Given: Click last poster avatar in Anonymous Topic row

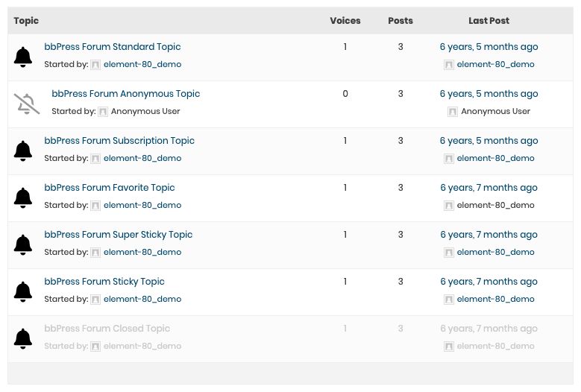Looking at the screenshot, I should (x=453, y=112).
